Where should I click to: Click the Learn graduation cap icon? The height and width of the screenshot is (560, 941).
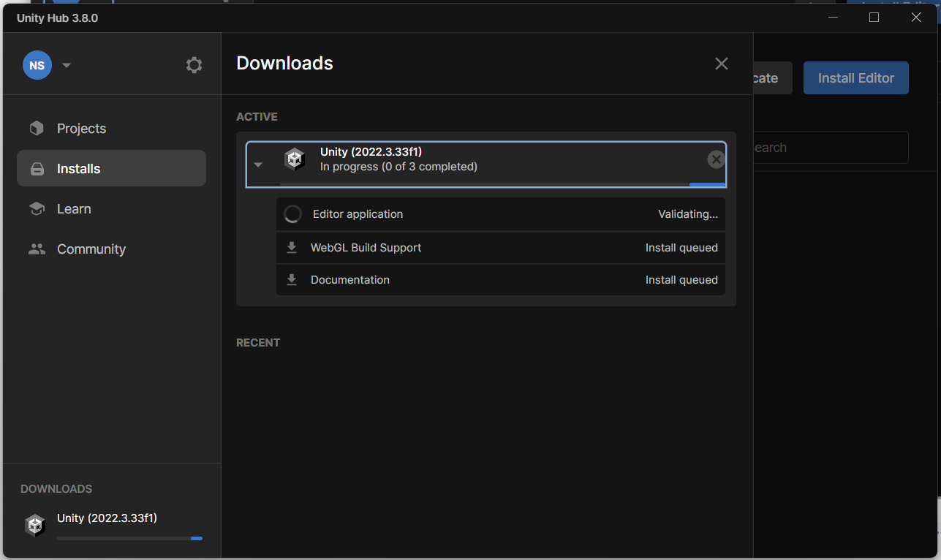(37, 209)
